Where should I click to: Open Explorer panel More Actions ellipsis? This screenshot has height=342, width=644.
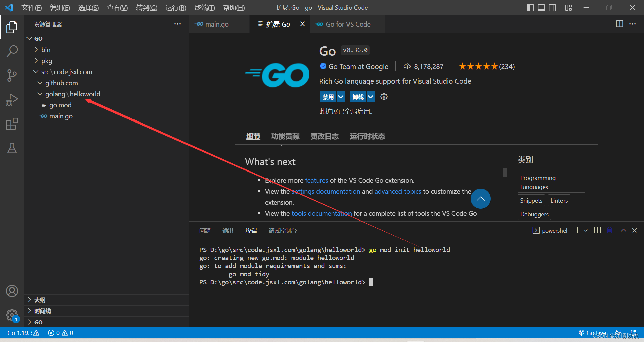pos(177,24)
